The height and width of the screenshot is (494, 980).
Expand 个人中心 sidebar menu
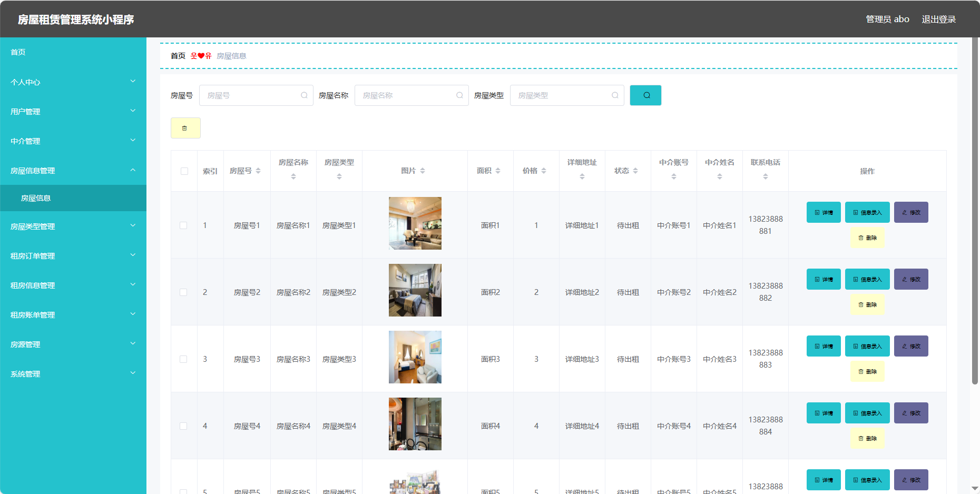coord(73,82)
